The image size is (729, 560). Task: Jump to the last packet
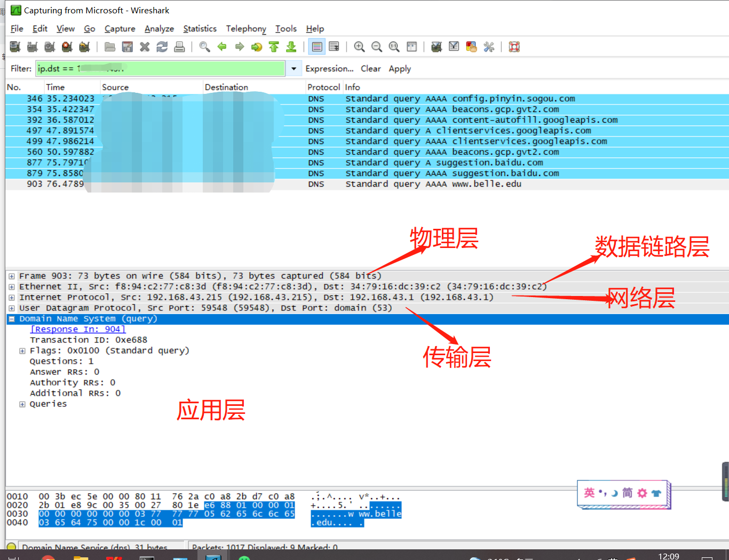click(x=291, y=47)
